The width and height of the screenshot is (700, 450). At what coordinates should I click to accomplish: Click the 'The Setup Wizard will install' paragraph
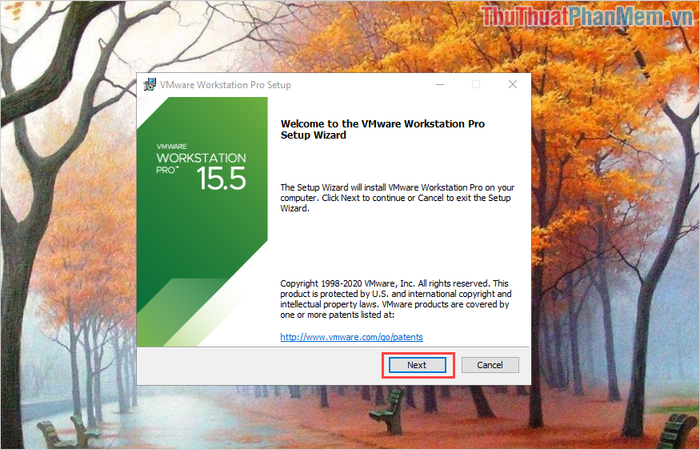pos(397,198)
